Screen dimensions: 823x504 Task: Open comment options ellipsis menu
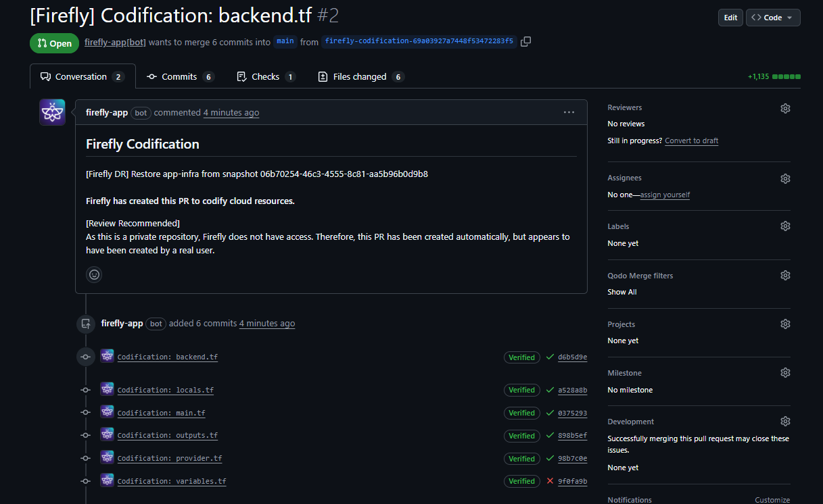pos(569,112)
